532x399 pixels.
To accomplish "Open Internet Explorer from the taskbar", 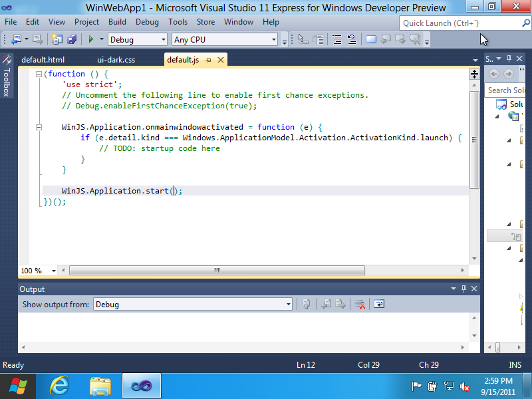I will click(x=60, y=386).
